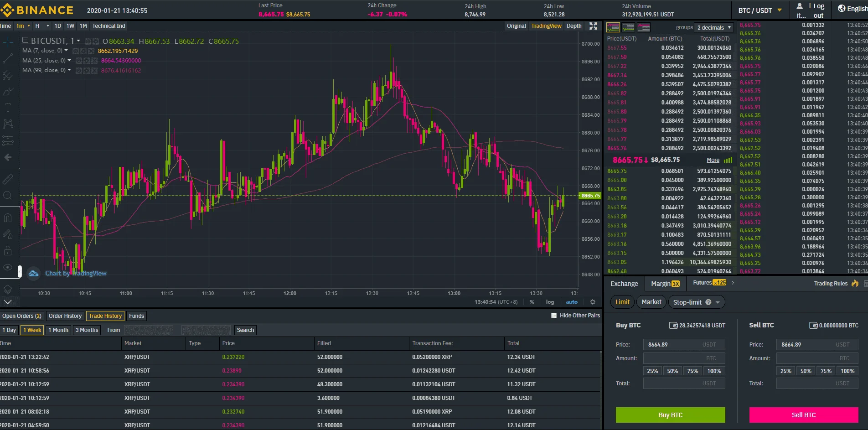The height and width of the screenshot is (430, 868).
Task: Select the brush drawing tool
Action: pos(8,92)
